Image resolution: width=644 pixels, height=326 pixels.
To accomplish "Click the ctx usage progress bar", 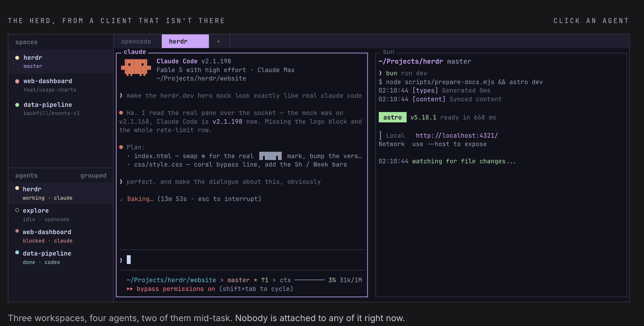I will click(310, 280).
